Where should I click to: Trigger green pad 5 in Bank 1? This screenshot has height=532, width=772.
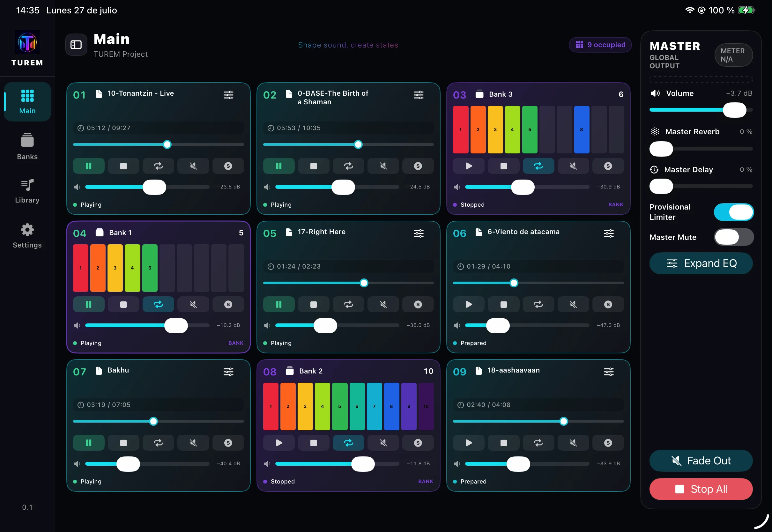pos(150,268)
